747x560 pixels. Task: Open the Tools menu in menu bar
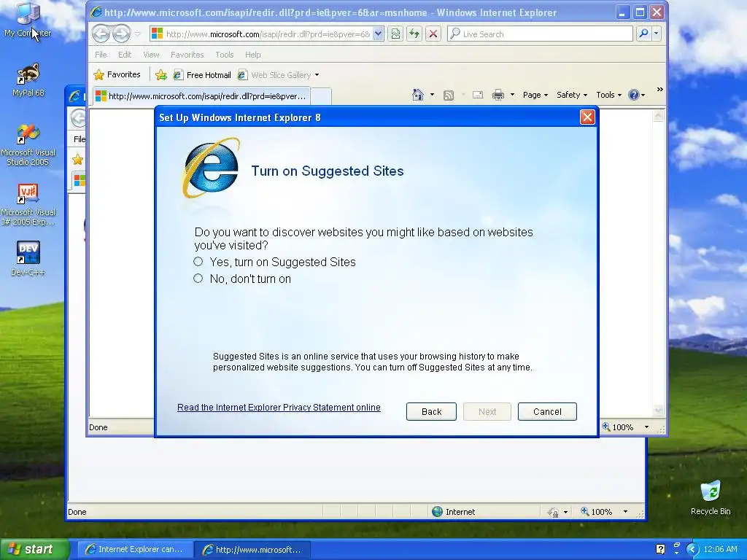[x=225, y=55]
